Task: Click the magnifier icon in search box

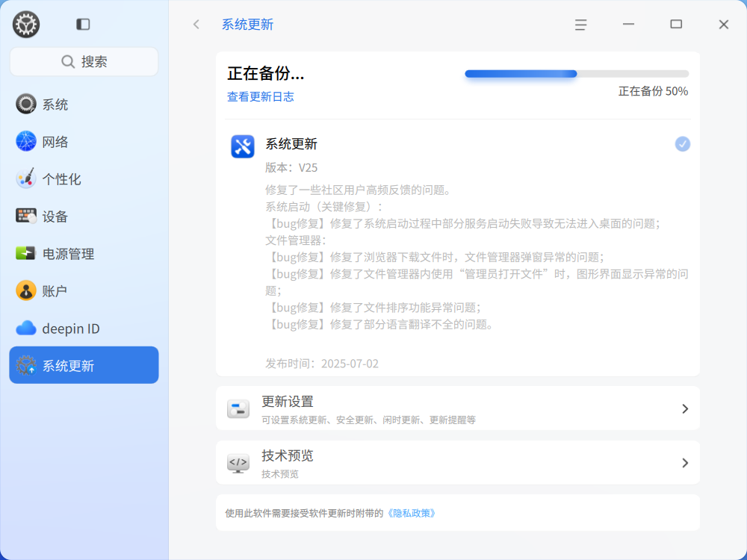Action: click(68, 62)
